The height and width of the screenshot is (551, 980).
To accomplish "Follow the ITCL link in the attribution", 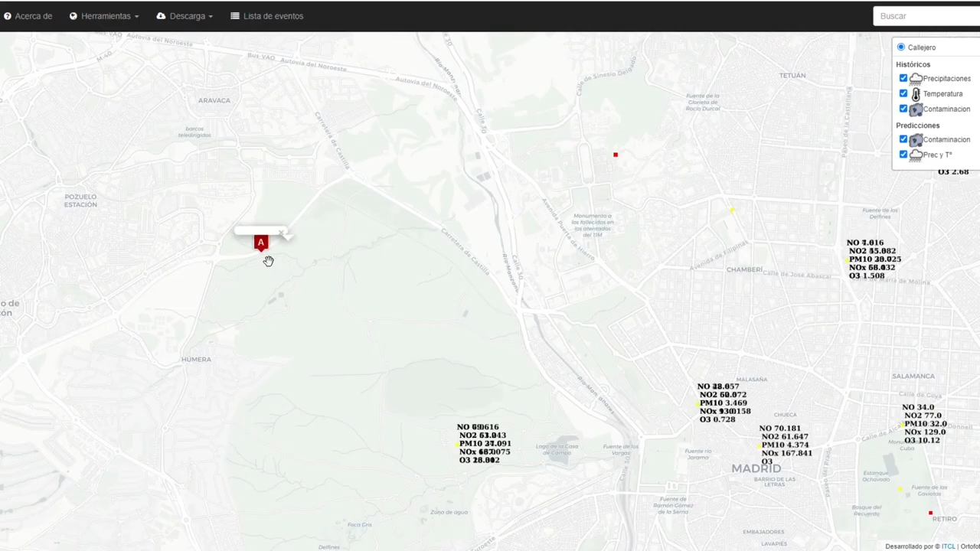I will [x=948, y=546].
